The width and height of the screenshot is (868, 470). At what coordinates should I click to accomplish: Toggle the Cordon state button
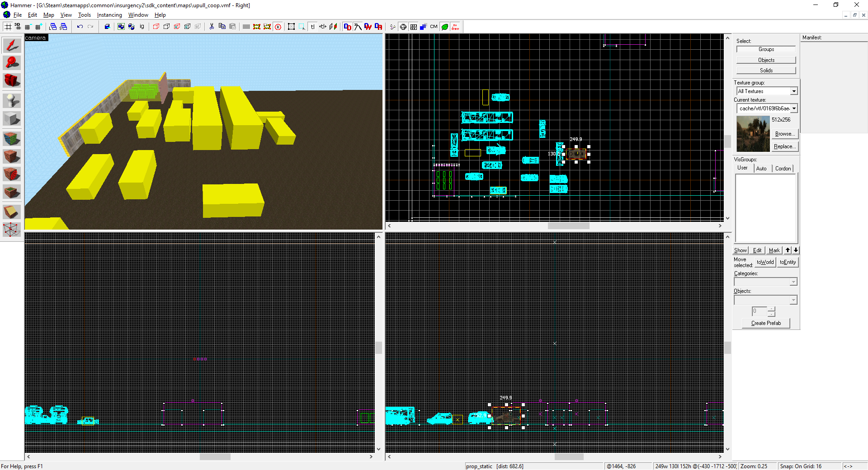[x=257, y=27]
